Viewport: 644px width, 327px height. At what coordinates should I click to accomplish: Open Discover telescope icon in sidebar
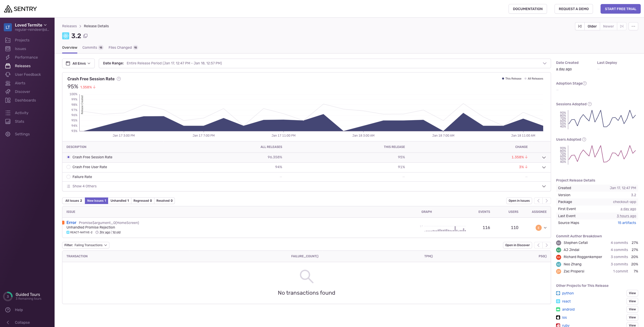pos(8,92)
